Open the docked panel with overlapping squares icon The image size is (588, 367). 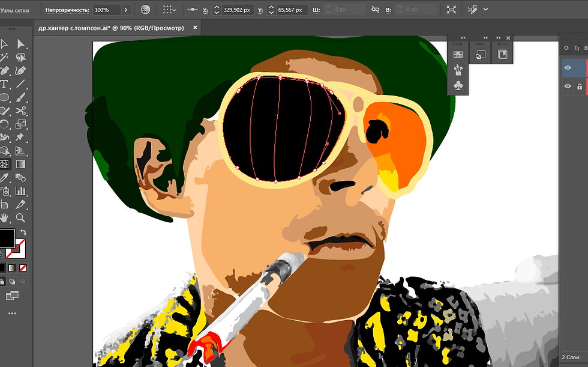[x=481, y=55]
